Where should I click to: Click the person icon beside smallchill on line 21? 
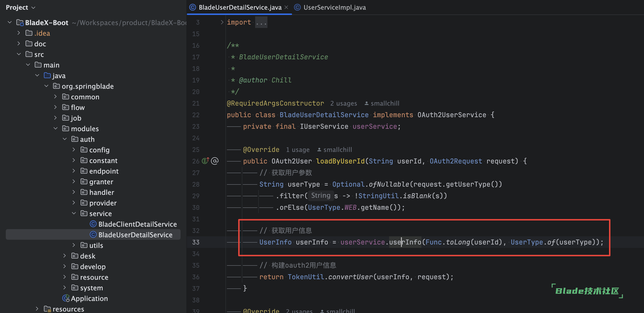[366, 103]
